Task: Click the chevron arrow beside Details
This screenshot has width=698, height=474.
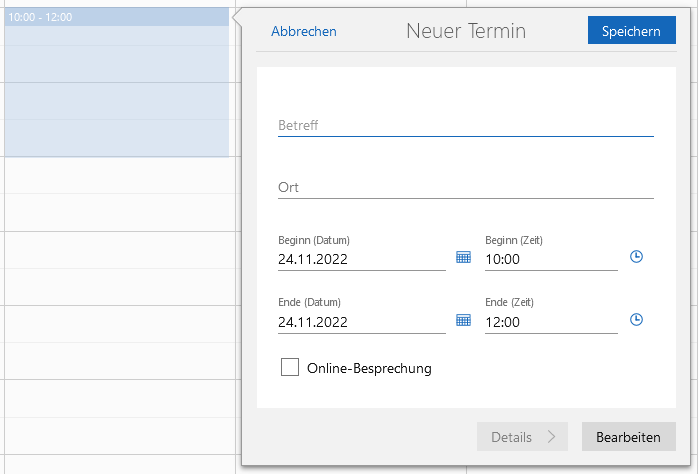Action: click(551, 437)
